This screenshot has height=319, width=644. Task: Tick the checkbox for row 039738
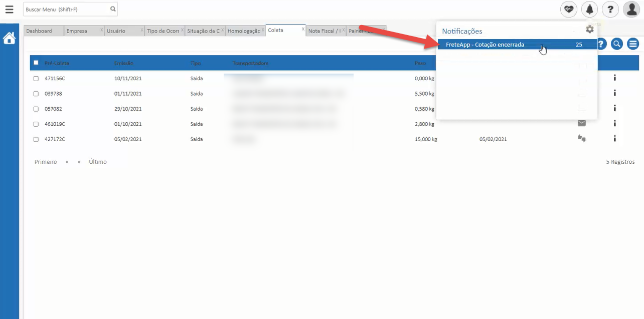point(36,94)
